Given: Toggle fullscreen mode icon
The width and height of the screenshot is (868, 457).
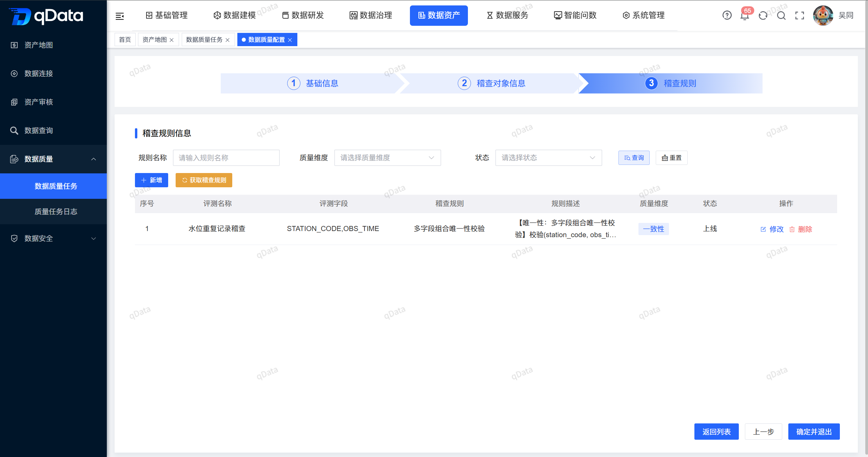Looking at the screenshot, I should pyautogui.click(x=800, y=15).
